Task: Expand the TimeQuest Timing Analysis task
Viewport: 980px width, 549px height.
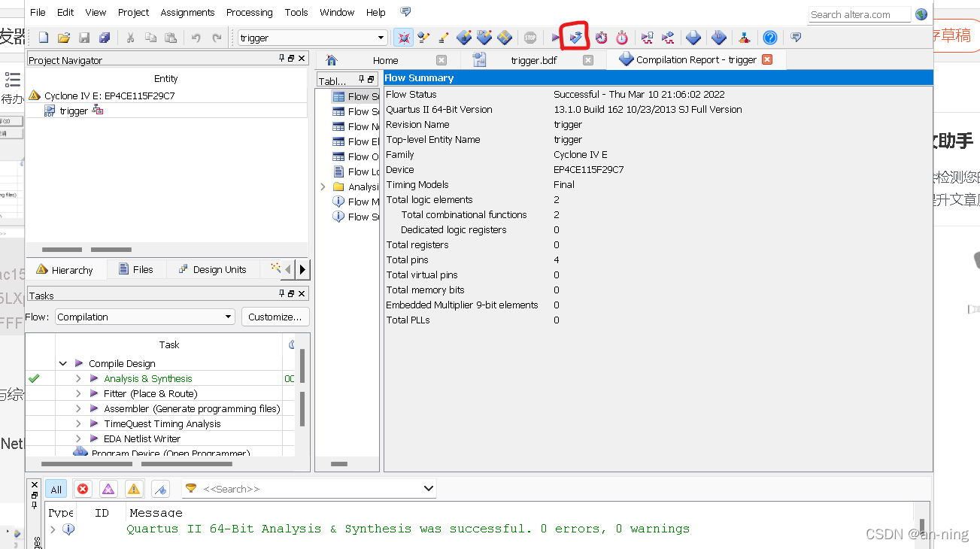Action: click(78, 423)
